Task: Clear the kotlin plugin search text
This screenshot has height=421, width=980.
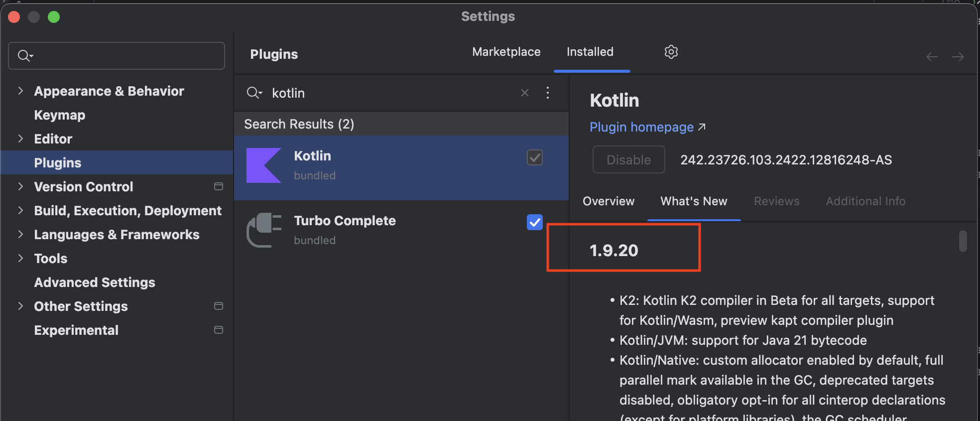Action: coord(525,93)
